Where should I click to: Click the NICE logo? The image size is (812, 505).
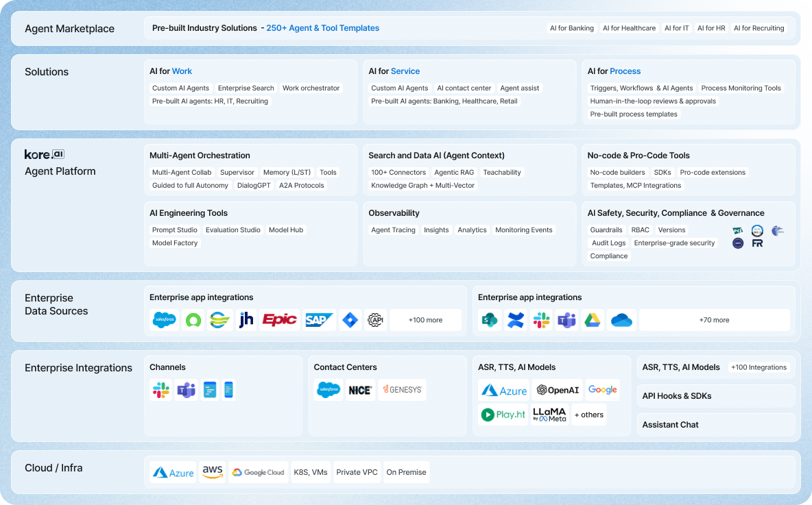coord(360,390)
